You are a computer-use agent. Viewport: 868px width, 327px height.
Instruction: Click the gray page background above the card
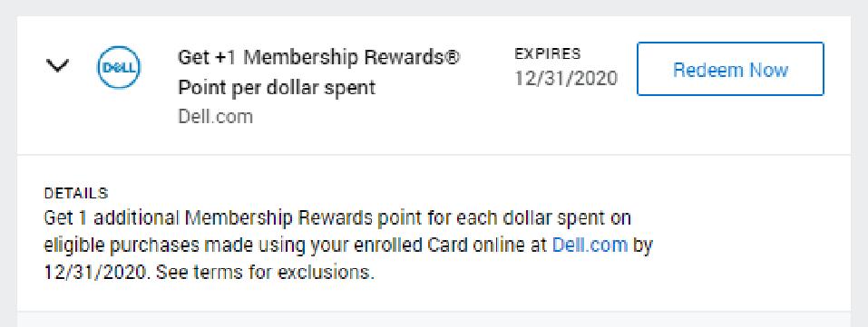pos(434,8)
